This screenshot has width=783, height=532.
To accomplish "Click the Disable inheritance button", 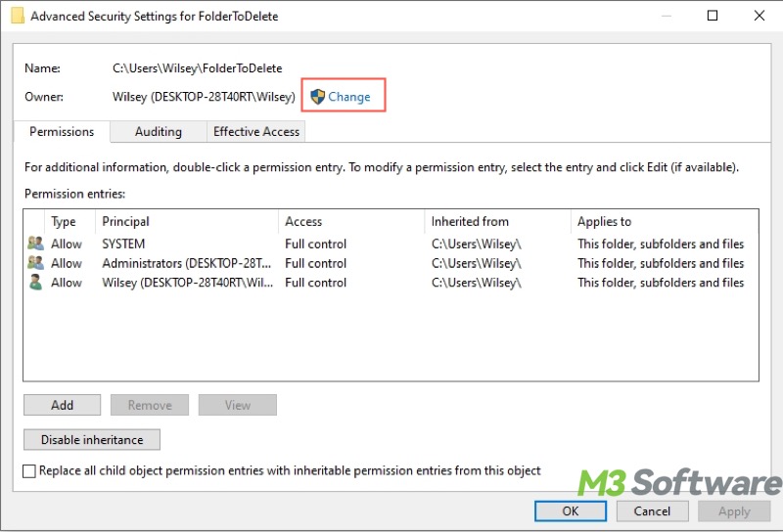I will (92, 440).
